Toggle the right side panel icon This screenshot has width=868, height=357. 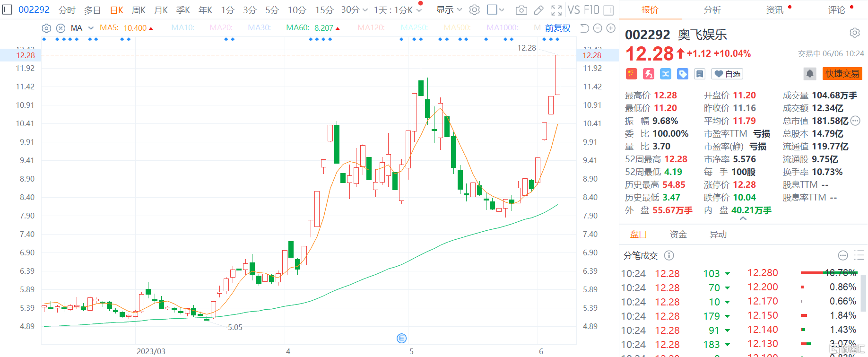(609, 10)
